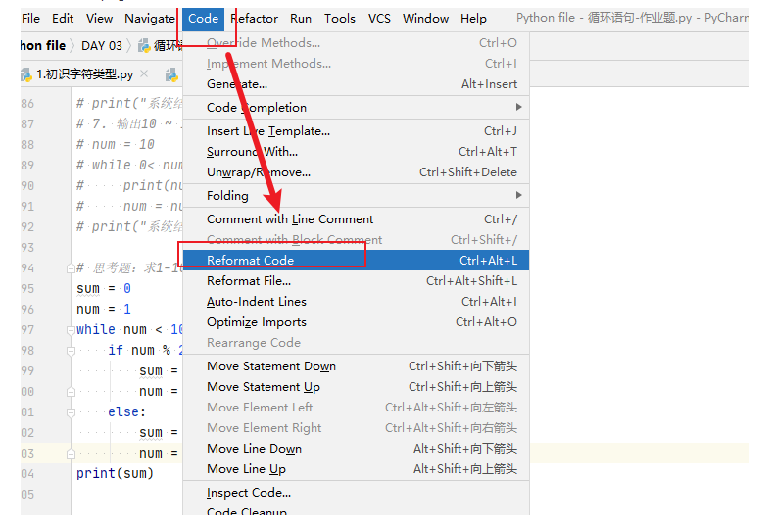Select Reformat Code

pyautogui.click(x=356, y=261)
